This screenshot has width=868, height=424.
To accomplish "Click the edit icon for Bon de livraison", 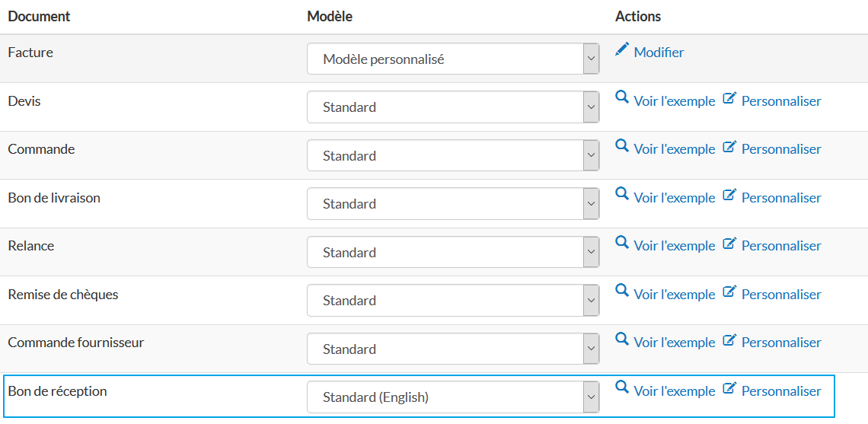I will [729, 195].
